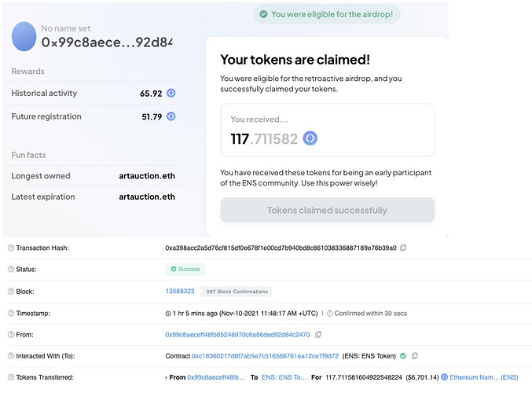Copy the From address

coord(318,335)
